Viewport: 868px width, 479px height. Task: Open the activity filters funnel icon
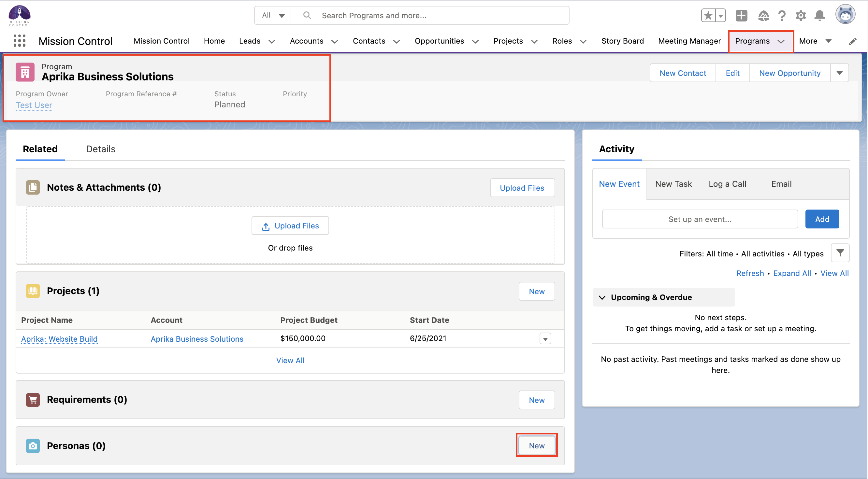840,253
